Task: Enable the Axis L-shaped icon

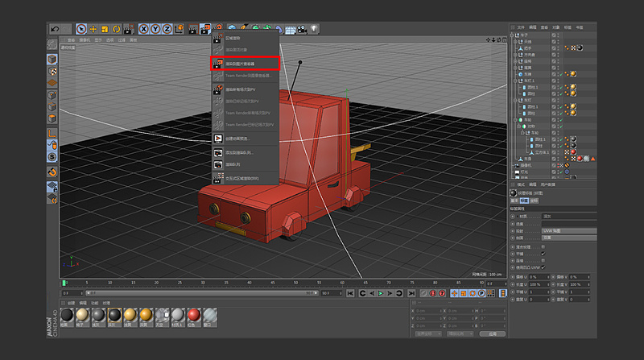Action: pyautogui.click(x=52, y=134)
